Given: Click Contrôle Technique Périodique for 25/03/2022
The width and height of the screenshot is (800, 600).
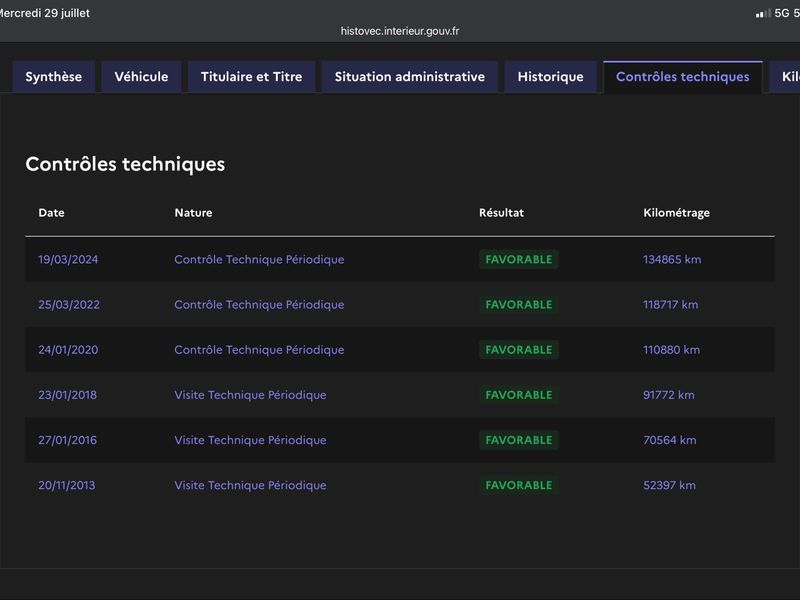Looking at the screenshot, I should 259,305.
